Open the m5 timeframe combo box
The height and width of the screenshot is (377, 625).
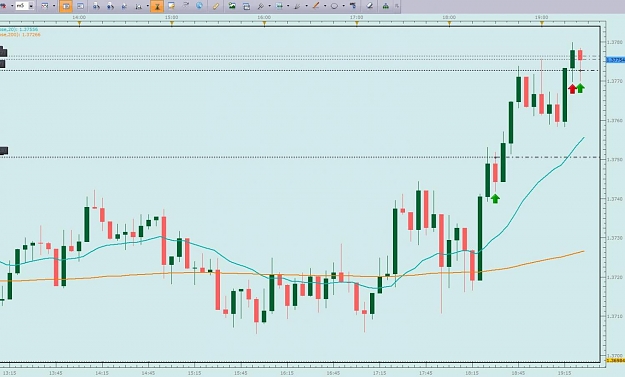pyautogui.click(x=24, y=6)
